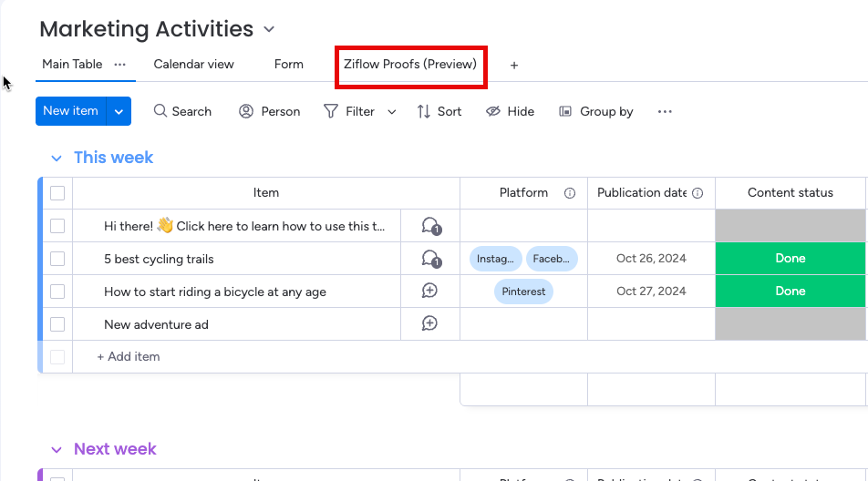Click Publication date column info icon
This screenshot has height=481, width=868.
(698, 193)
